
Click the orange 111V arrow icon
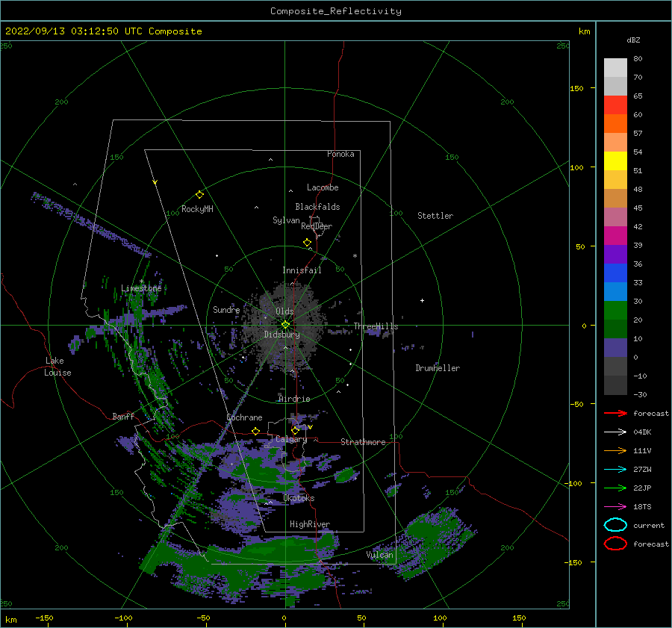615,450
